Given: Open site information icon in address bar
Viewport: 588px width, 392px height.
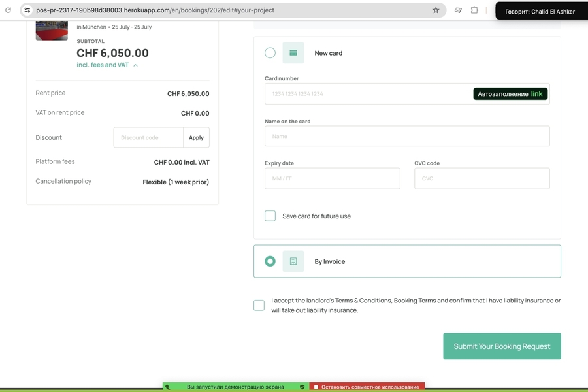Looking at the screenshot, I should coord(27,10).
